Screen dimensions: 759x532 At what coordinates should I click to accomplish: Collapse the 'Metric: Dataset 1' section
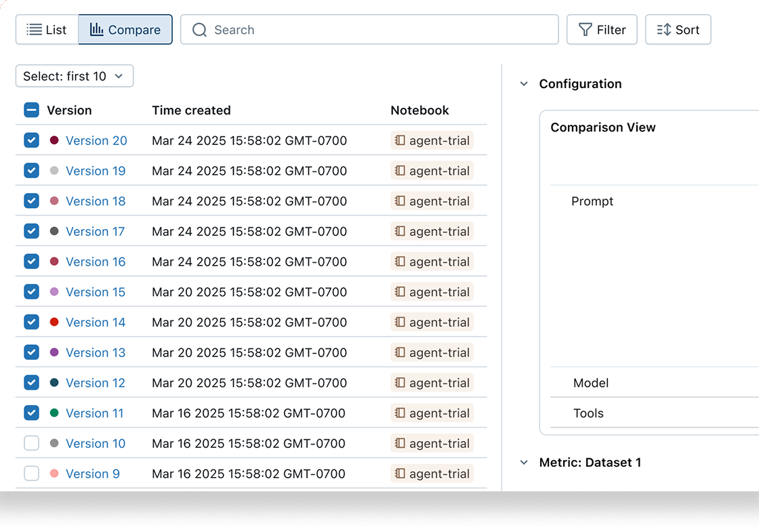click(524, 462)
